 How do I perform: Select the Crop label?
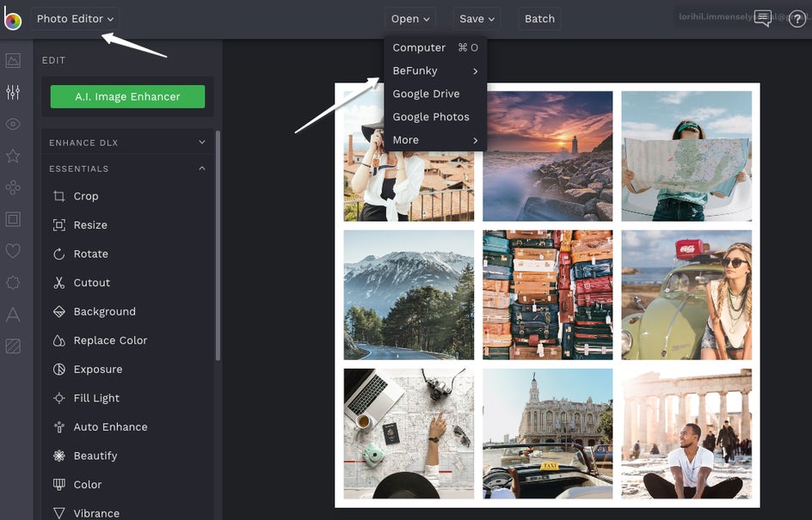click(86, 196)
